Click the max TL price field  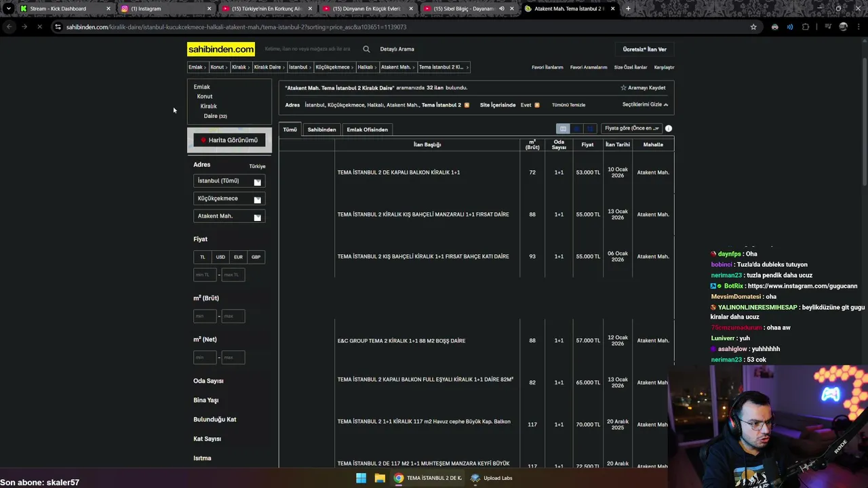[x=233, y=274]
